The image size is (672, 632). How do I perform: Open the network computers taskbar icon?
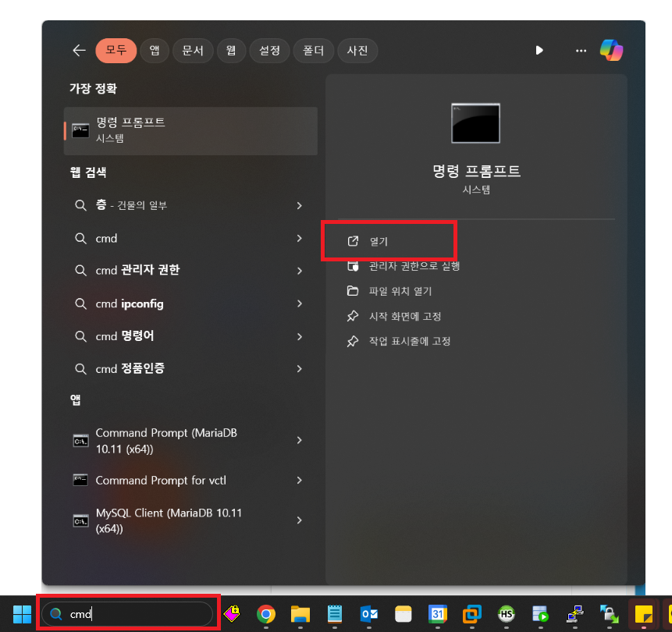[x=574, y=614]
